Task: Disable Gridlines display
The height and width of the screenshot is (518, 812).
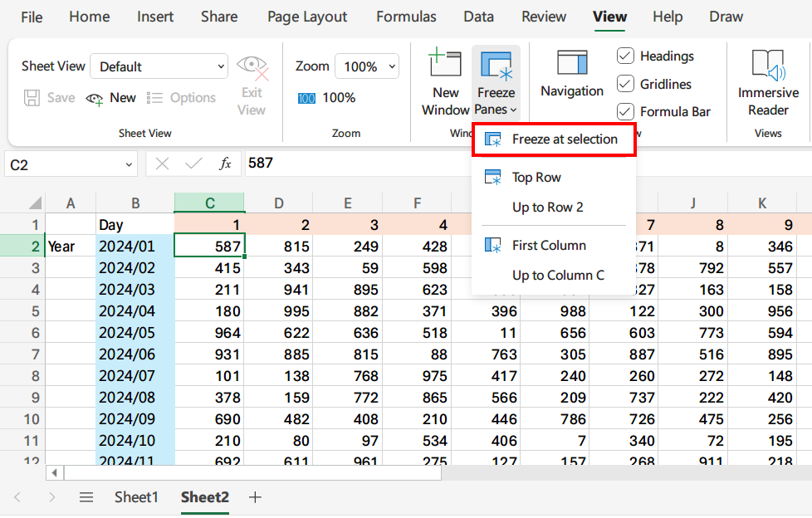Action: (624, 84)
